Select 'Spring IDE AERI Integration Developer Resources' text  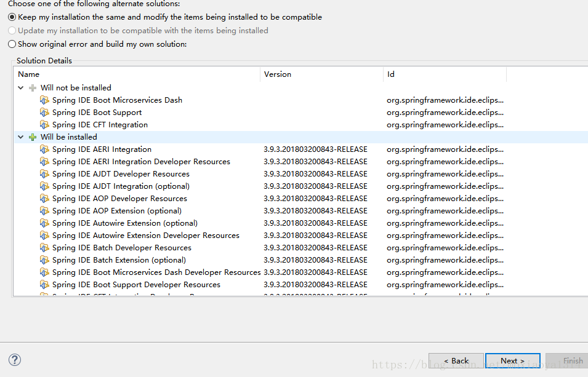click(141, 162)
